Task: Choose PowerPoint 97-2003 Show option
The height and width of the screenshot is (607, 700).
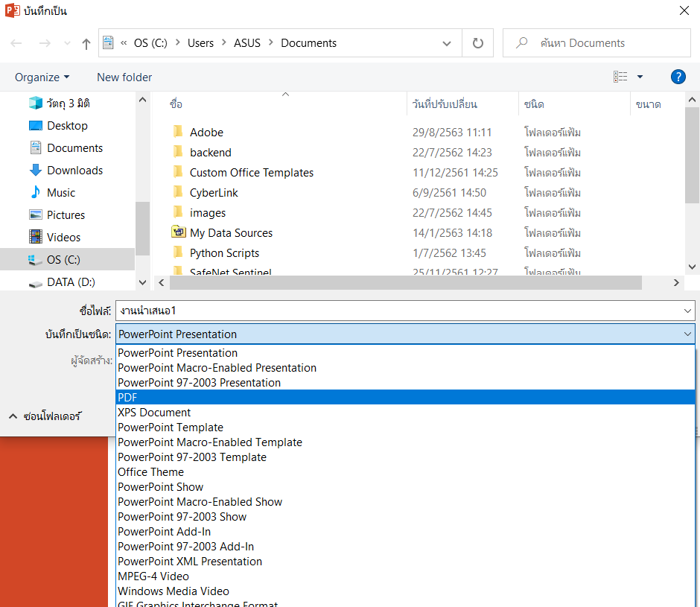Action: pyautogui.click(x=405, y=517)
